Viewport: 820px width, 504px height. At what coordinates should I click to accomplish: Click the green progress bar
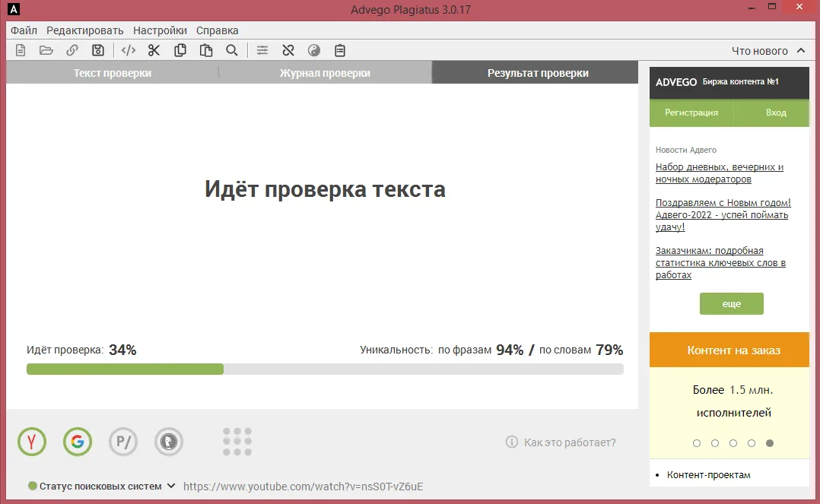126,369
